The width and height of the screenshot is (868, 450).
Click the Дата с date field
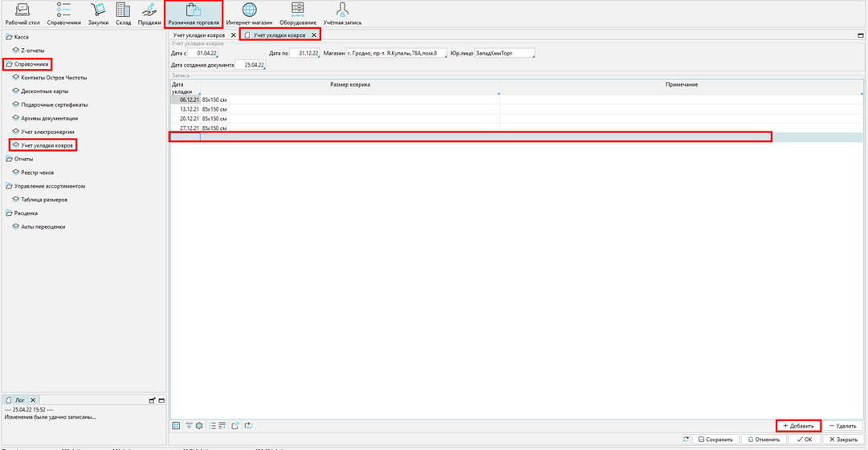tap(204, 54)
